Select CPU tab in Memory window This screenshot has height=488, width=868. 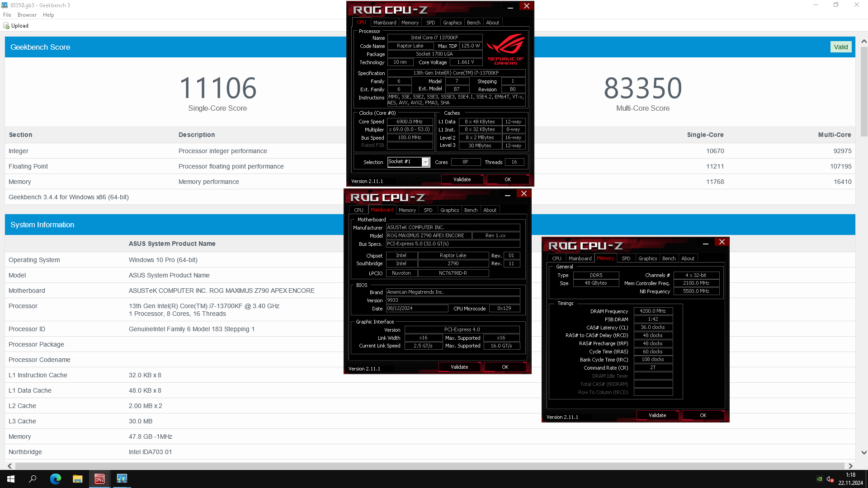click(x=557, y=258)
